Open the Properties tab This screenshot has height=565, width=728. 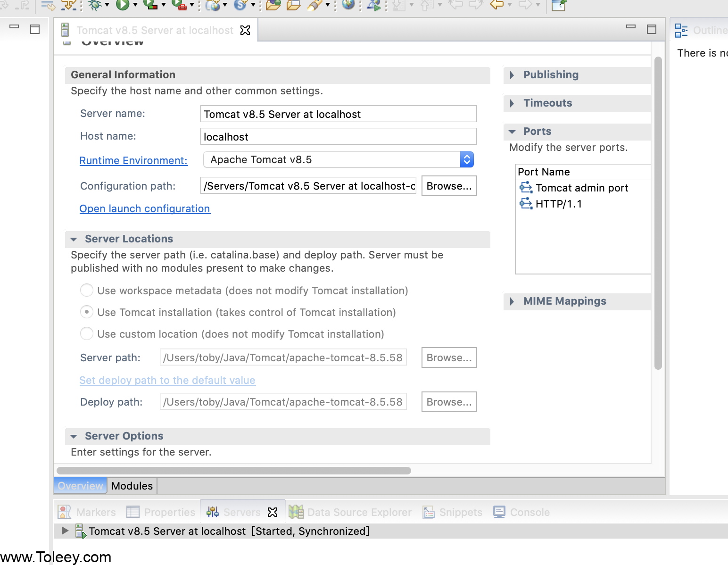click(161, 512)
